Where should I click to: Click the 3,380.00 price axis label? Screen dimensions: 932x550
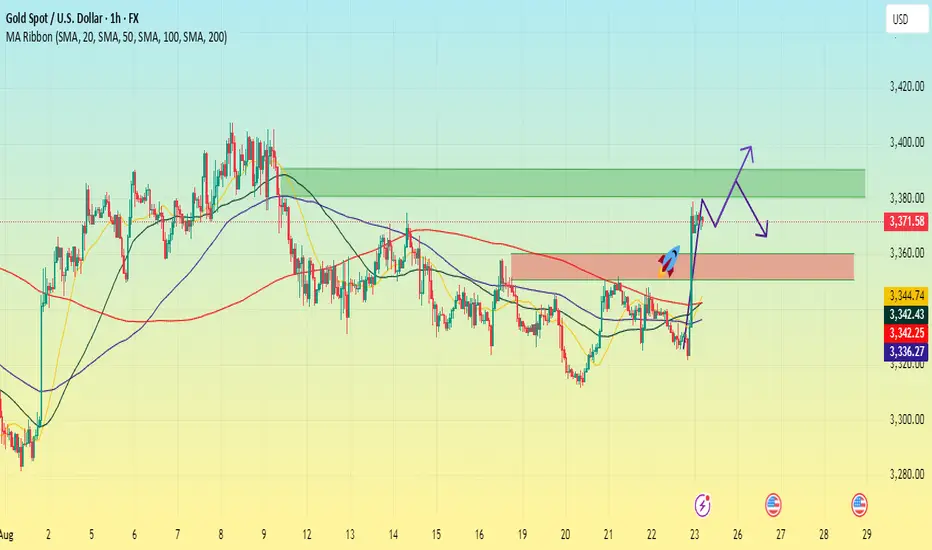906,197
